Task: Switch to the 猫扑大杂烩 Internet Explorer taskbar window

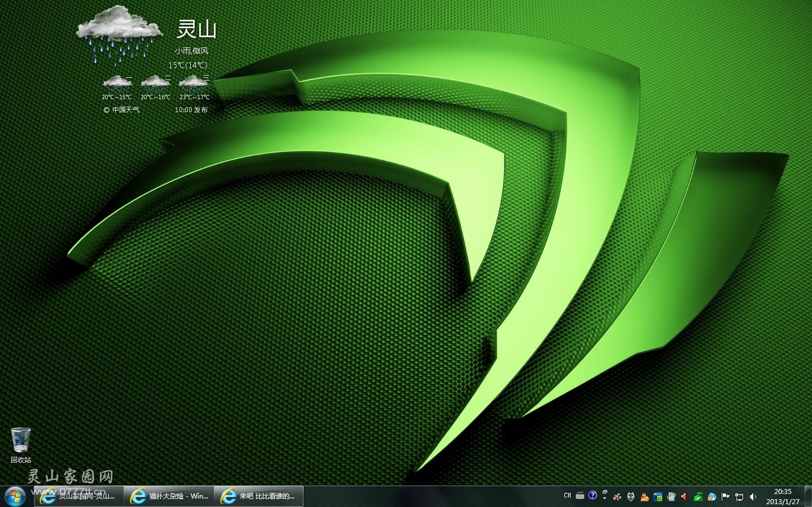Action: [x=169, y=496]
